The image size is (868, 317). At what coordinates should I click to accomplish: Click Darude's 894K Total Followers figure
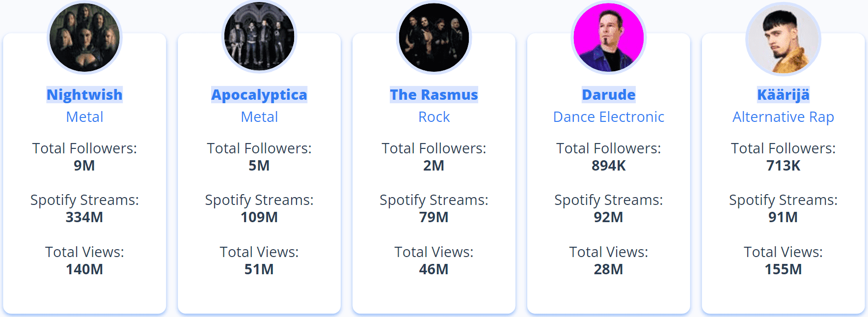[609, 166]
